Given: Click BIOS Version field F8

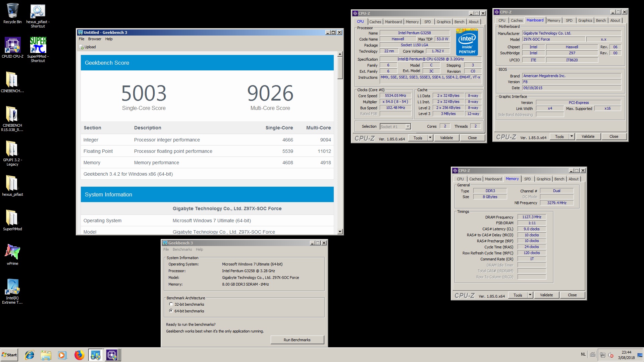Looking at the screenshot, I should click(x=572, y=82).
